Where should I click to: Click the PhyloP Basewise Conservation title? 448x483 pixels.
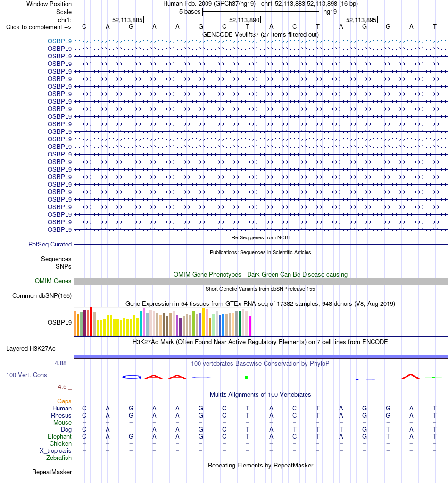click(260, 363)
